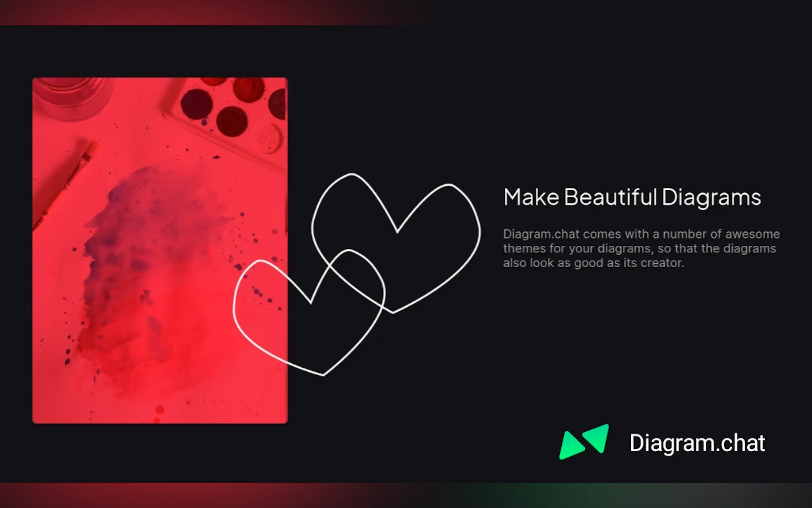The width and height of the screenshot is (812, 508).
Task: Pick the center dark paint well in the palette
Action: [232, 121]
